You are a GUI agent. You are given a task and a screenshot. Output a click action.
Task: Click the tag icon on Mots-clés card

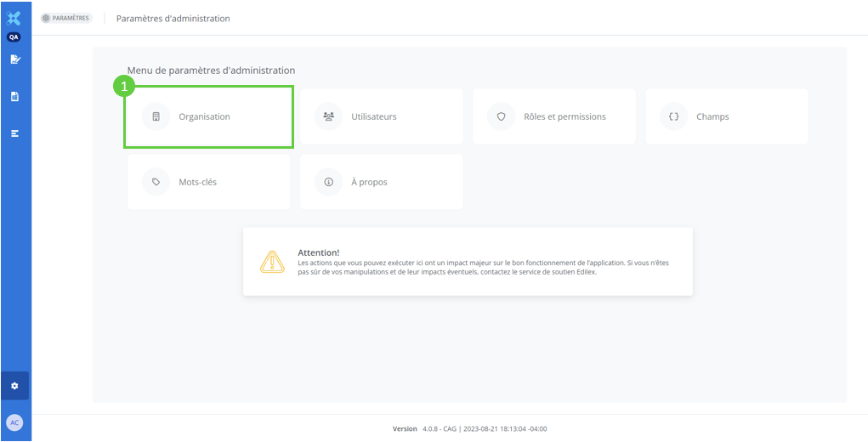click(156, 182)
